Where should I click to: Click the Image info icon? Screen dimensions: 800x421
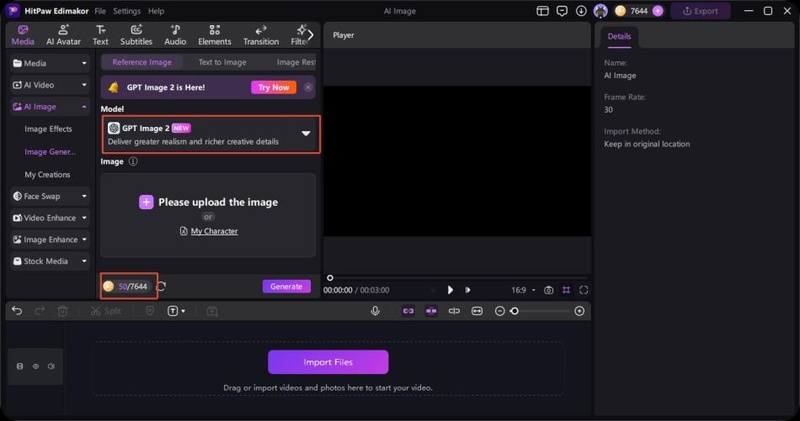[x=133, y=161]
